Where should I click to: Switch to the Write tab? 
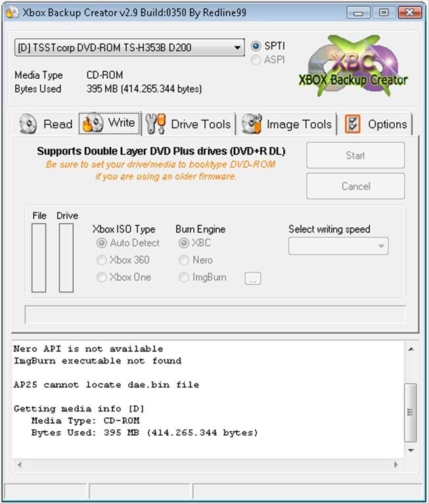coord(110,123)
